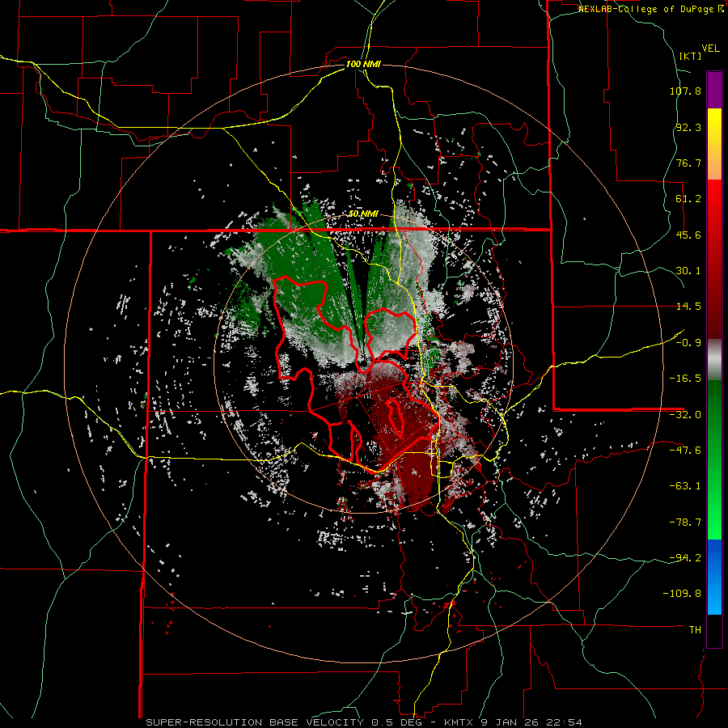Select the -32.0 legend value
728x728 pixels.
(x=685, y=415)
